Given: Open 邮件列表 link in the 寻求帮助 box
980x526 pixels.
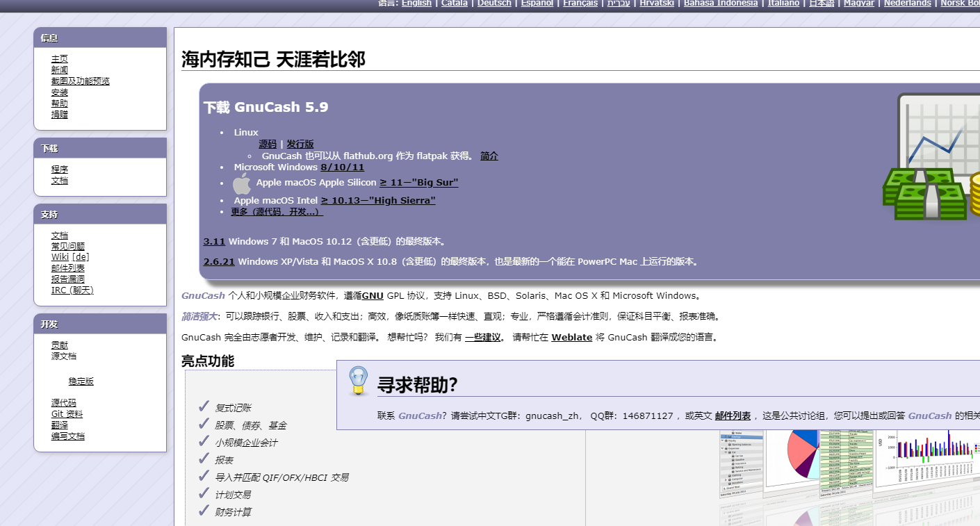Looking at the screenshot, I should click(x=733, y=416).
